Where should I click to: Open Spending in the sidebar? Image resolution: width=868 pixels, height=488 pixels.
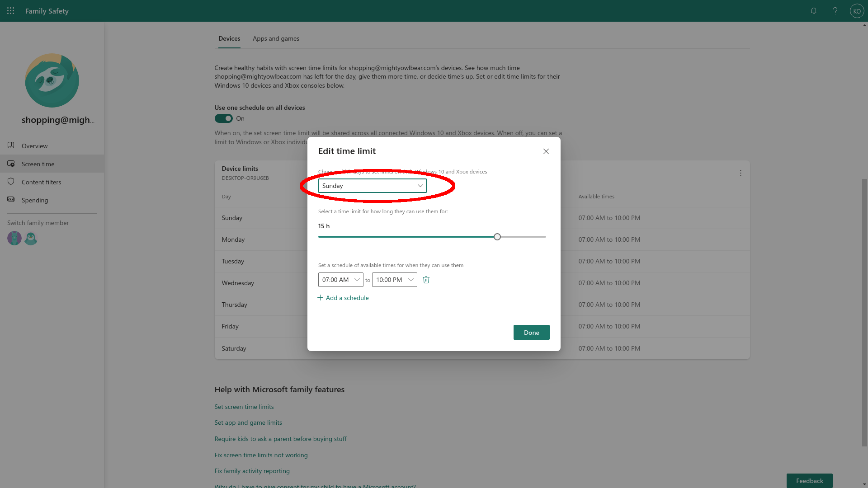pos(52,200)
